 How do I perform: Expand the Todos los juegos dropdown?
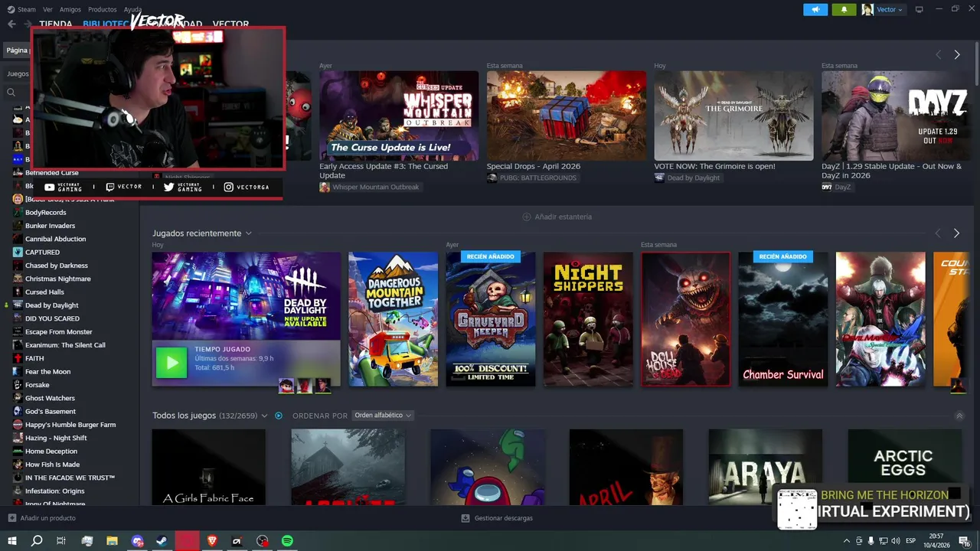pyautogui.click(x=264, y=416)
